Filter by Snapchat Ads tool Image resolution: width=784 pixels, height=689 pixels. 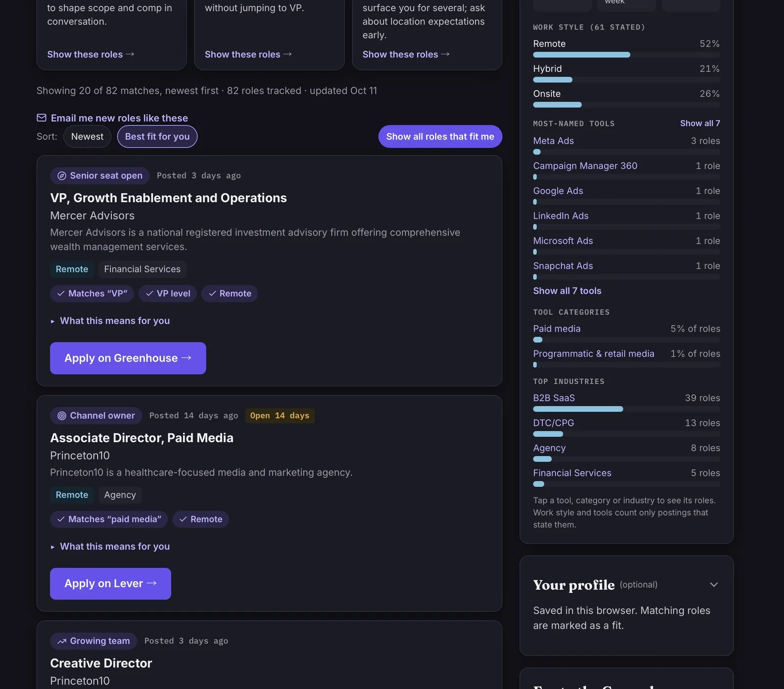tap(563, 266)
